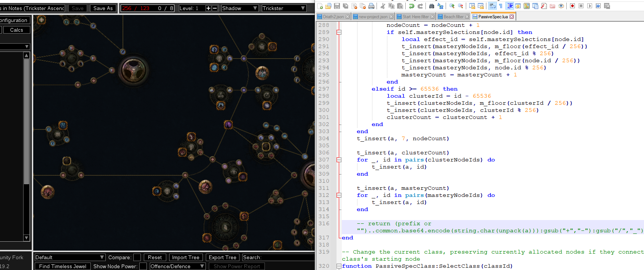Open the left sidebar dropdown arrow

tap(27, 47)
